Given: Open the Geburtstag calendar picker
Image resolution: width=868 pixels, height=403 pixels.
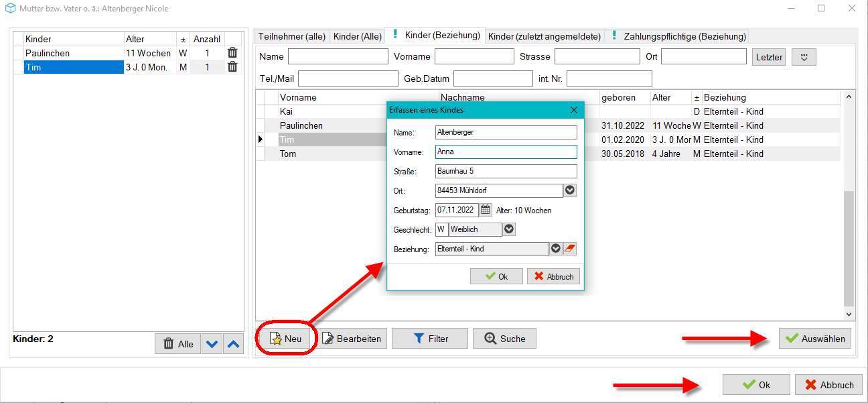Looking at the screenshot, I should (x=486, y=210).
